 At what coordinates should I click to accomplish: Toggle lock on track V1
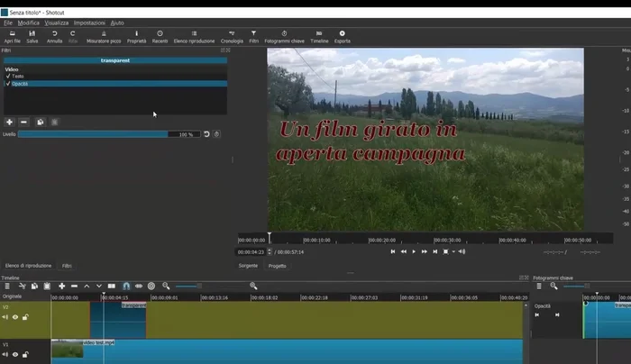(25, 354)
